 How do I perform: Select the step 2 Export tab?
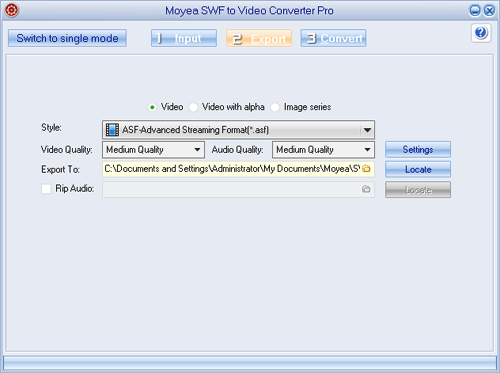[x=259, y=38]
